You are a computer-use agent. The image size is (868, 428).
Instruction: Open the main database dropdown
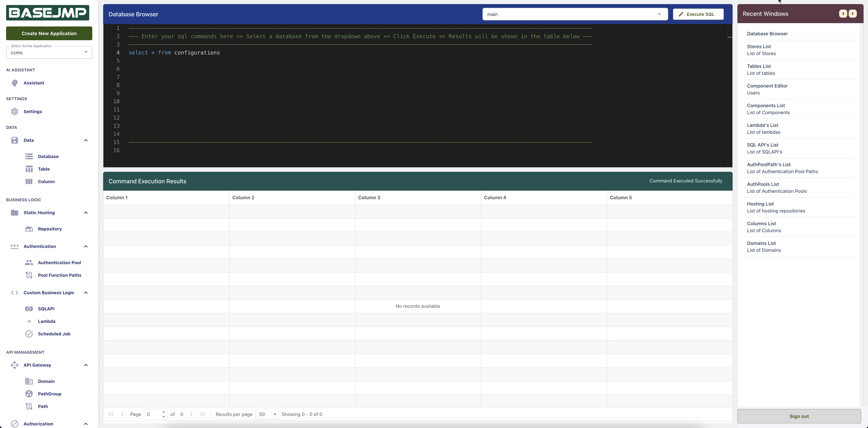tap(575, 14)
